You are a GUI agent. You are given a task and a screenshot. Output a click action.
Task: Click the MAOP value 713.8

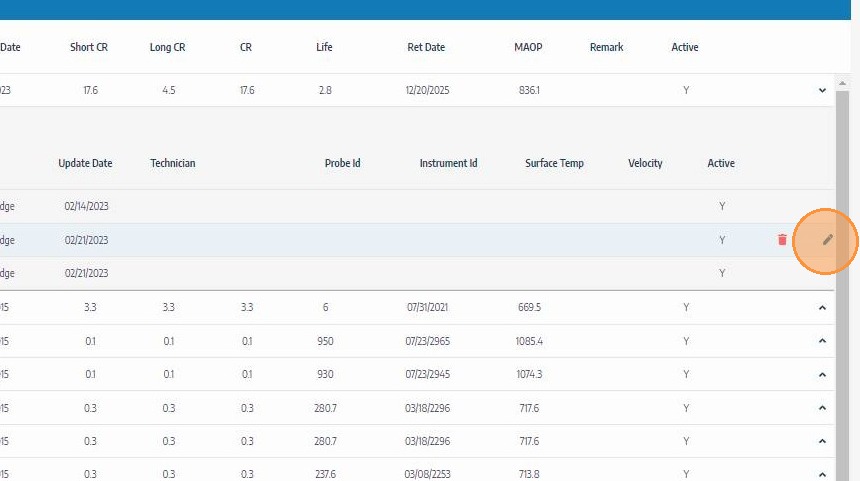tap(529, 474)
